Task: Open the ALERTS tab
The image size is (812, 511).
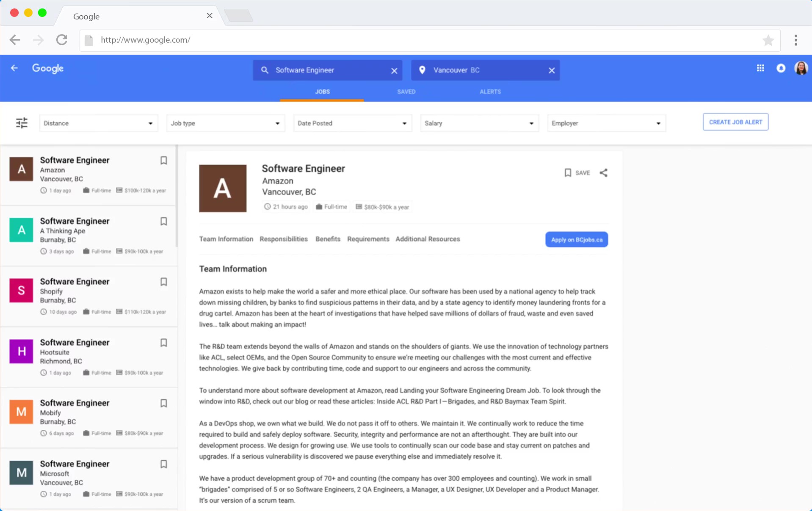Action: pos(490,91)
